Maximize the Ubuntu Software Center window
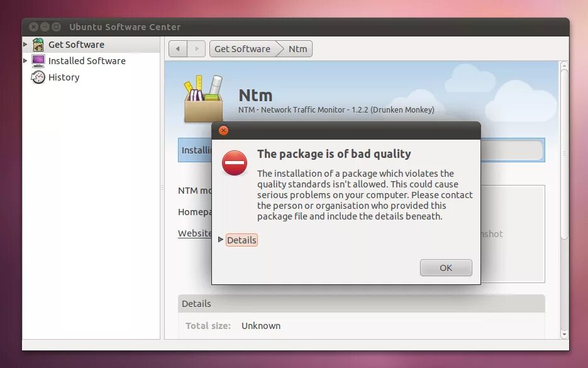Viewport: 588px width, 368px height. point(56,26)
